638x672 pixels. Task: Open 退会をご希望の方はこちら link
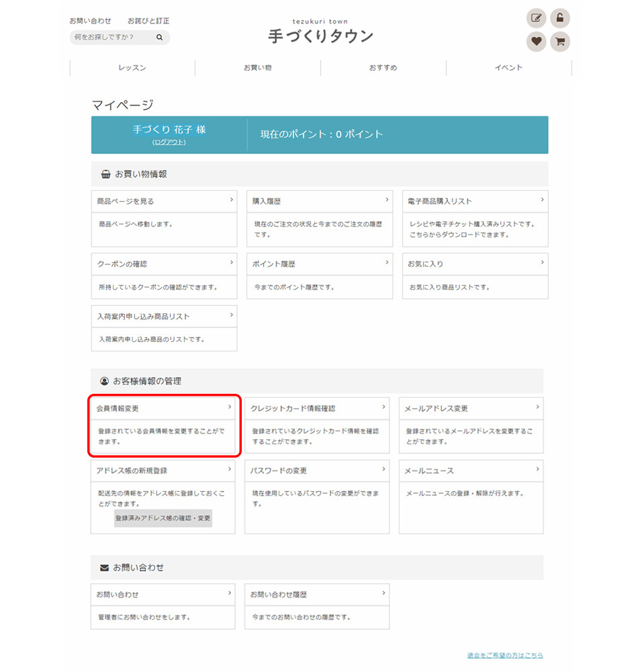coord(505,655)
